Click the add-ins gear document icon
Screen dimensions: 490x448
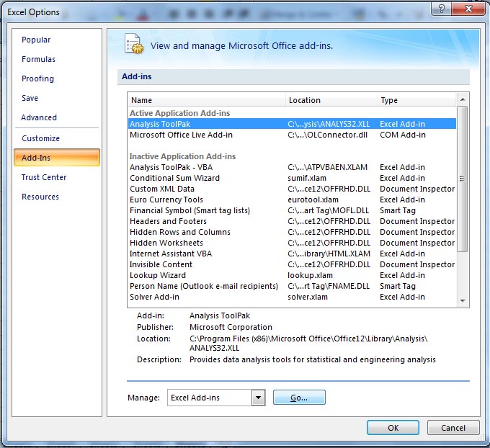coord(134,44)
